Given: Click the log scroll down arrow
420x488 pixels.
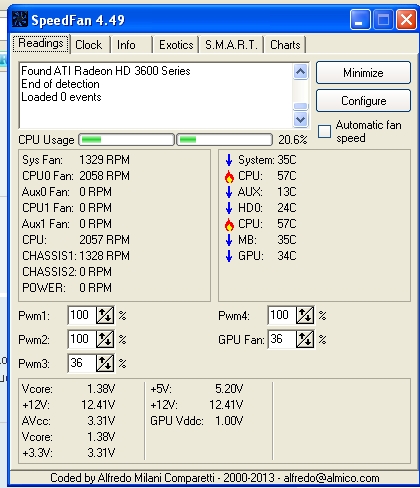Looking at the screenshot, I should 301,119.
